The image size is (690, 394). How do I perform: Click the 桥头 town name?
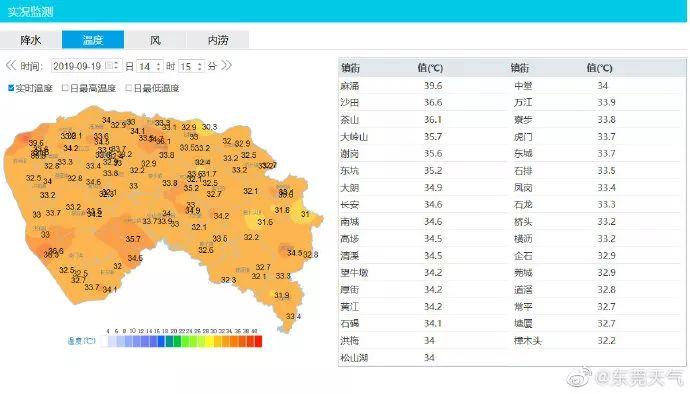(523, 222)
